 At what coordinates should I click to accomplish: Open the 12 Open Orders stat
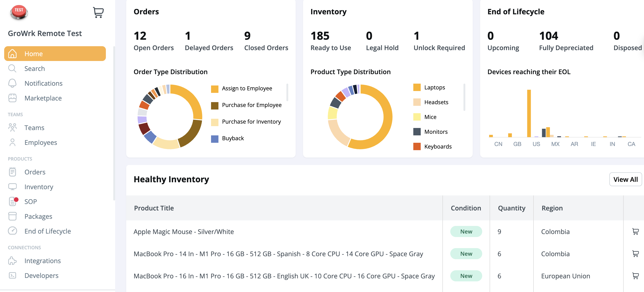point(153,41)
